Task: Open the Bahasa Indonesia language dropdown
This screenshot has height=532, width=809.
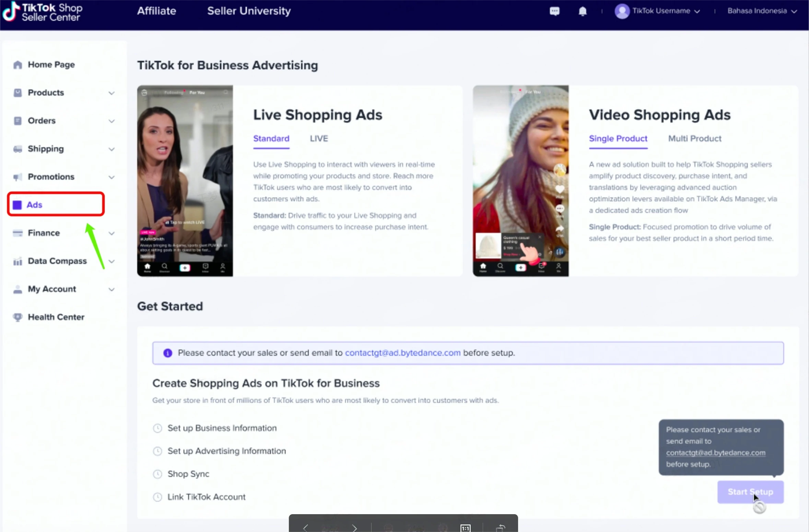Action: [x=762, y=11]
